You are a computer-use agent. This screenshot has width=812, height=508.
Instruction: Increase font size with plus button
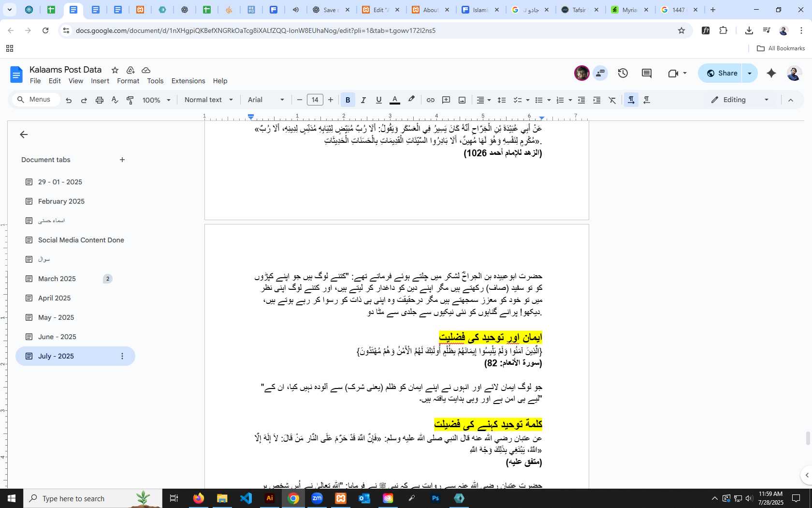pyautogui.click(x=331, y=100)
